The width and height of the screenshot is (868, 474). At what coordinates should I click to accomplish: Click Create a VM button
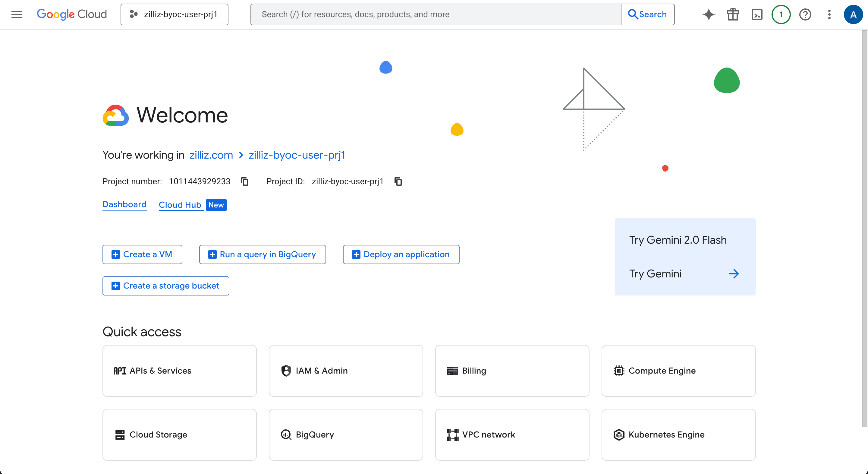(142, 254)
